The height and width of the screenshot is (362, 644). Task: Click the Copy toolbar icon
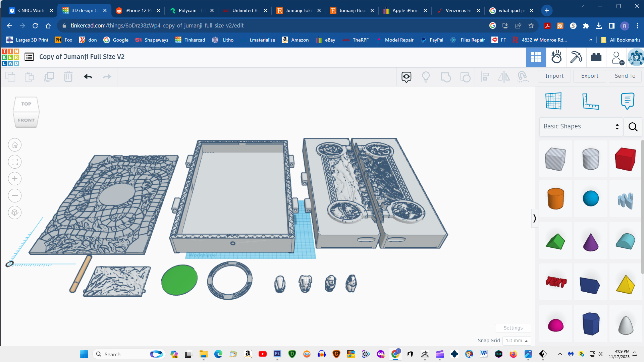10,77
